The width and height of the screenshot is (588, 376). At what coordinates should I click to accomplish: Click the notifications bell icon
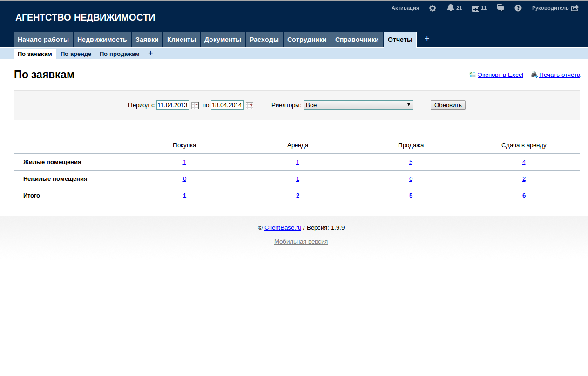click(450, 8)
